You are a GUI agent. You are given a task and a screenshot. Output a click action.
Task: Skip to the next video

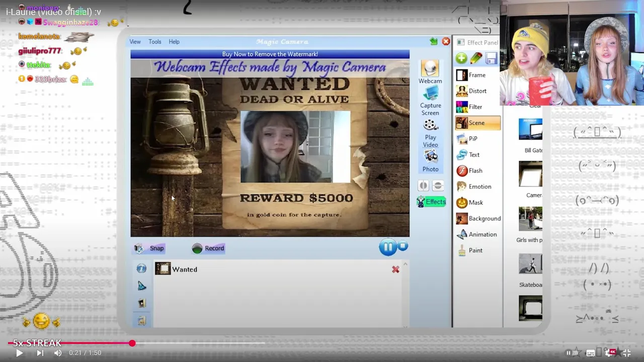tap(40, 353)
